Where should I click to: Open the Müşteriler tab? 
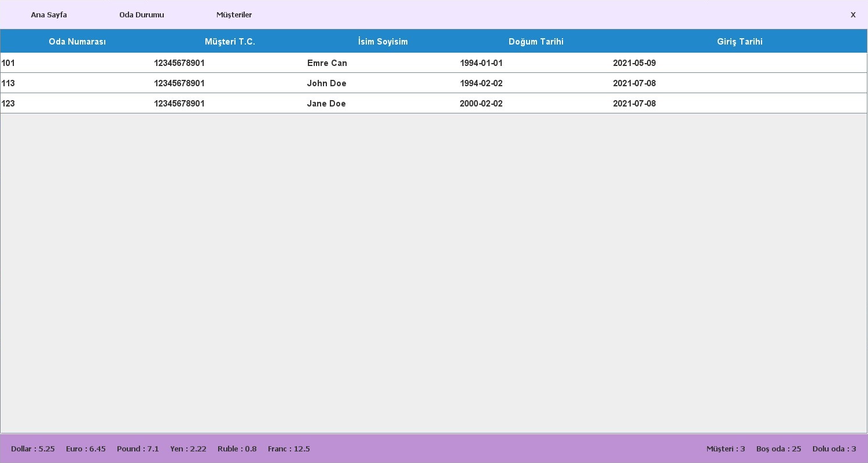tap(234, 14)
